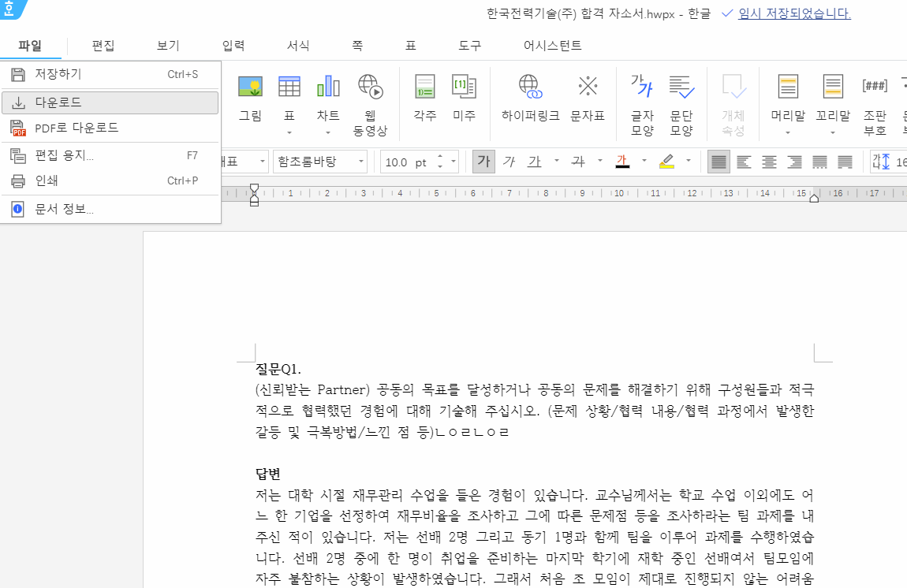Open the 서식 menu tab
Image resolution: width=907 pixels, height=588 pixels.
[298, 46]
